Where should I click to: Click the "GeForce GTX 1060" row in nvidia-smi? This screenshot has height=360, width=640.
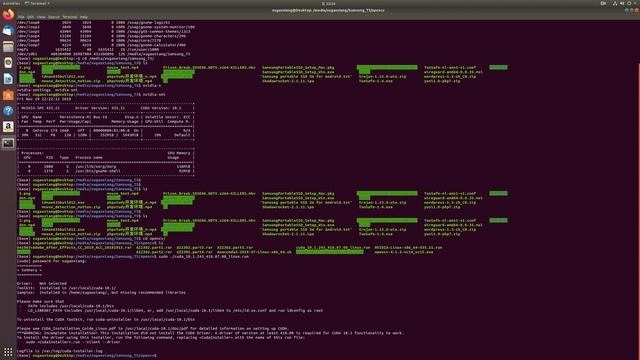coord(105,131)
